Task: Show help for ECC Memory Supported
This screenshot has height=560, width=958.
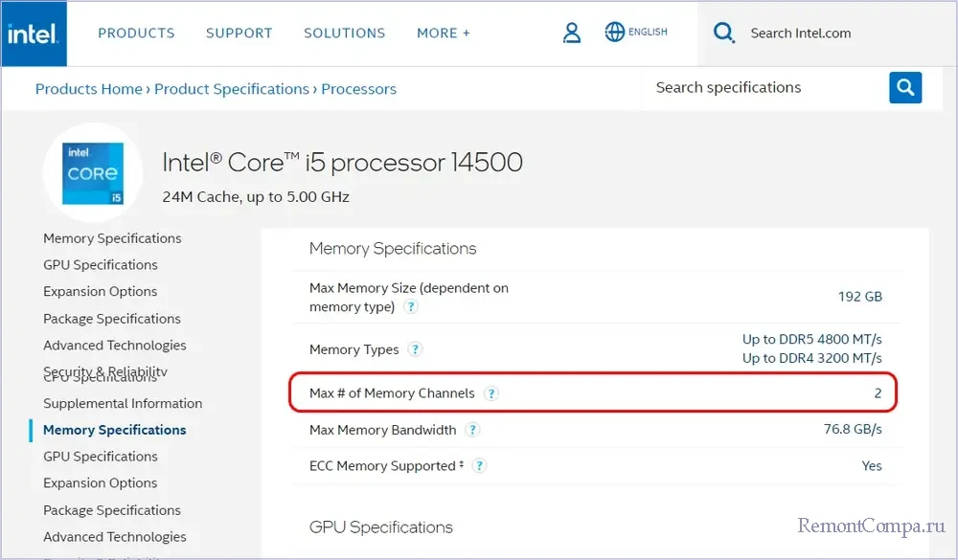Action: pyautogui.click(x=479, y=466)
